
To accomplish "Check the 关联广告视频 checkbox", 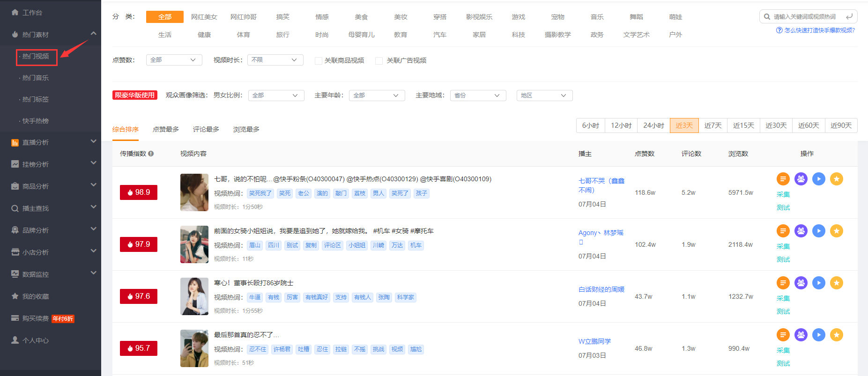I will pyautogui.click(x=379, y=61).
